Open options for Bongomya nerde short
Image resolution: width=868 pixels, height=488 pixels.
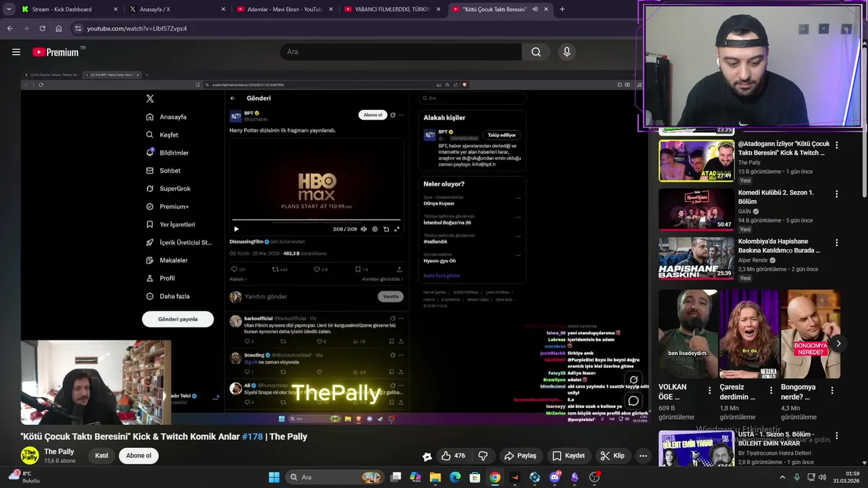(832, 390)
